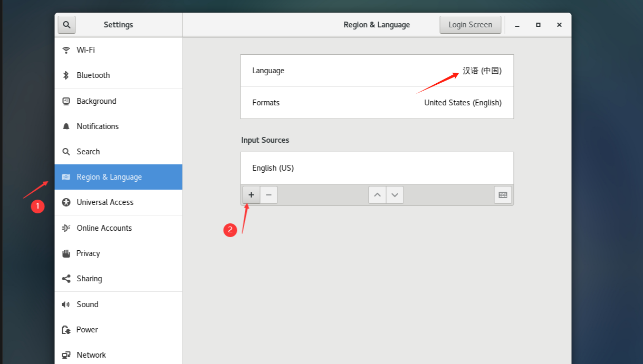Move input source up with arrow

tap(377, 195)
